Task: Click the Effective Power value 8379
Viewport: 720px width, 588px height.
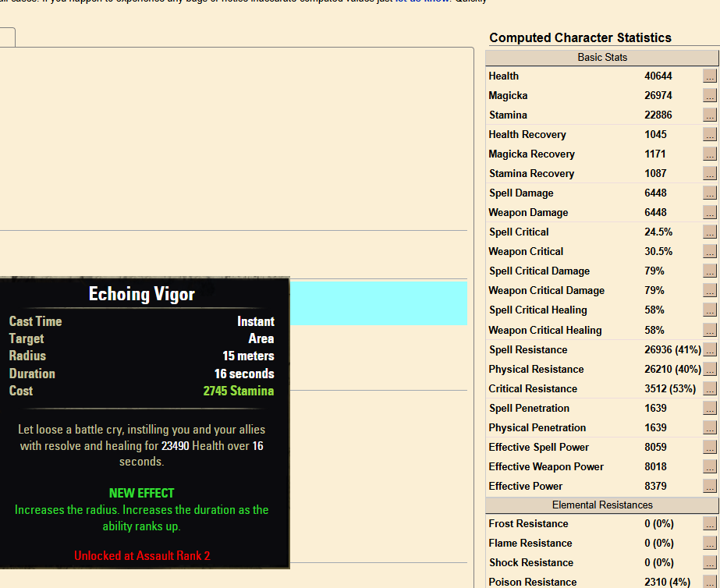Action: click(x=655, y=487)
